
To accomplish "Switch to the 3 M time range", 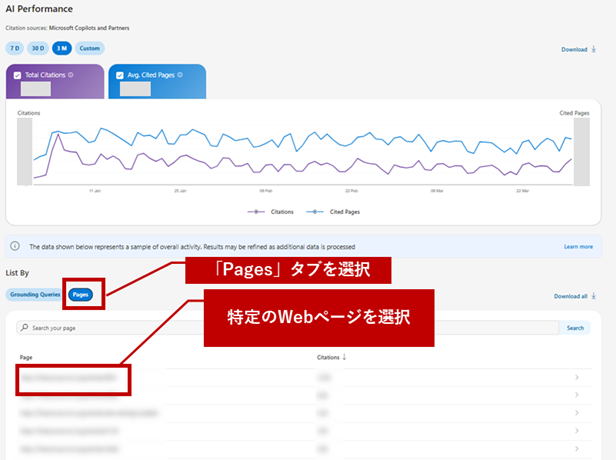I will point(63,47).
